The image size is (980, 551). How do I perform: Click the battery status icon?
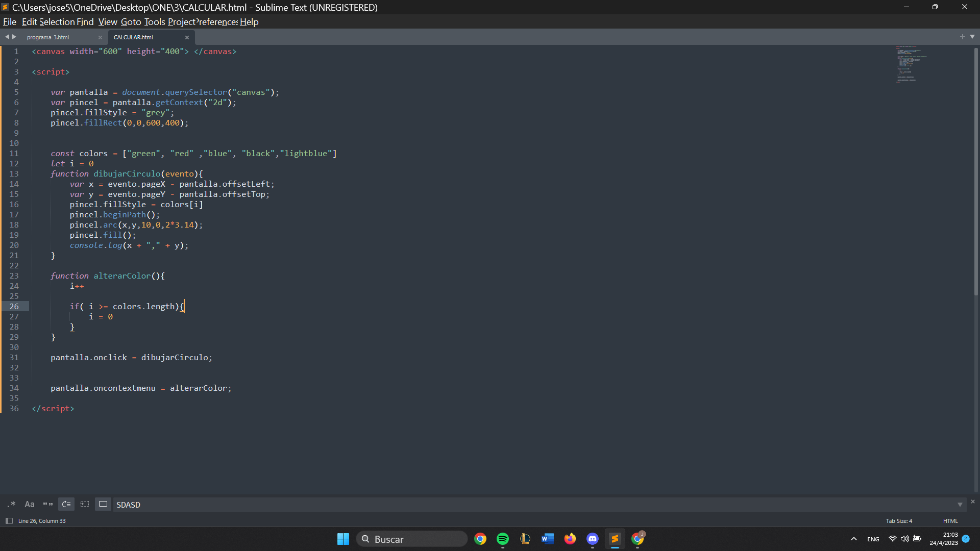917,539
